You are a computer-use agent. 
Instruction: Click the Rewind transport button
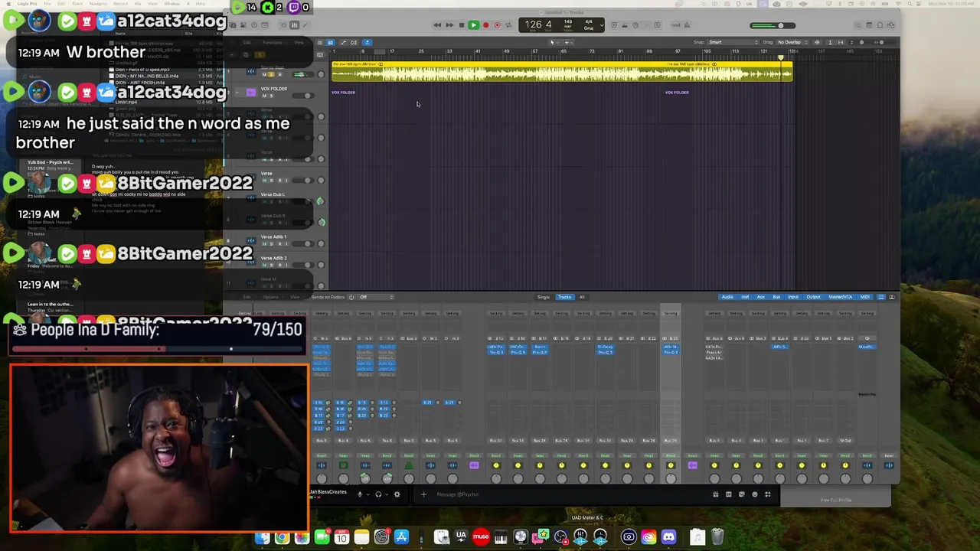(x=437, y=25)
